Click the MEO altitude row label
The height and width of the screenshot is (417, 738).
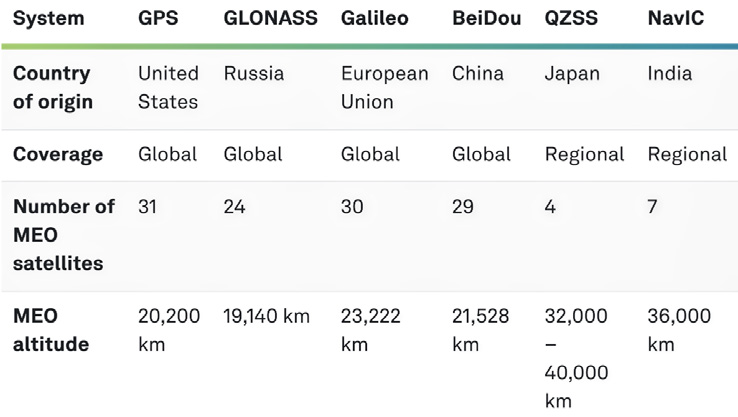pos(51,330)
